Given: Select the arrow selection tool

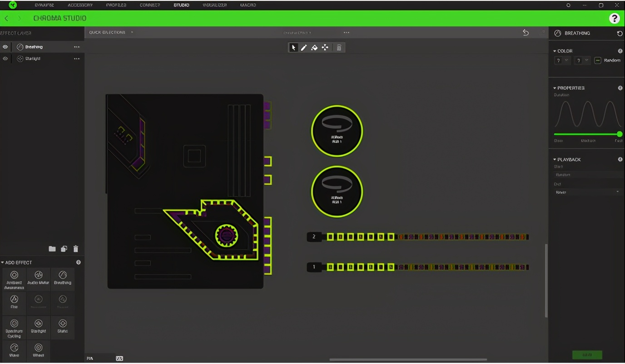Looking at the screenshot, I should point(293,47).
